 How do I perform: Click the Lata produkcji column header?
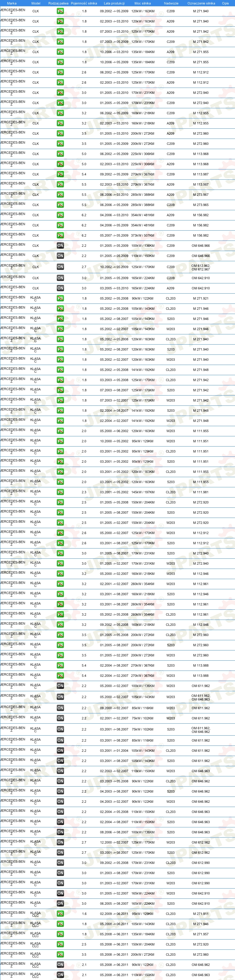[x=114, y=3]
